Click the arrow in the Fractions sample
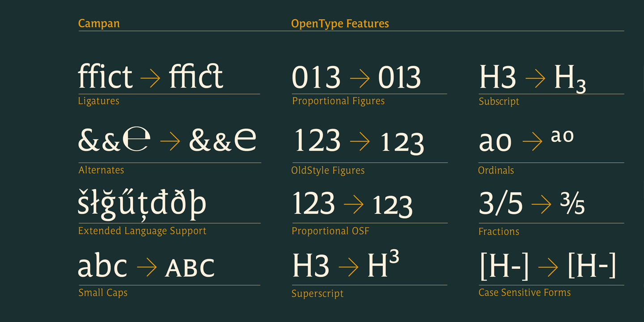644x322 pixels. pos(541,205)
